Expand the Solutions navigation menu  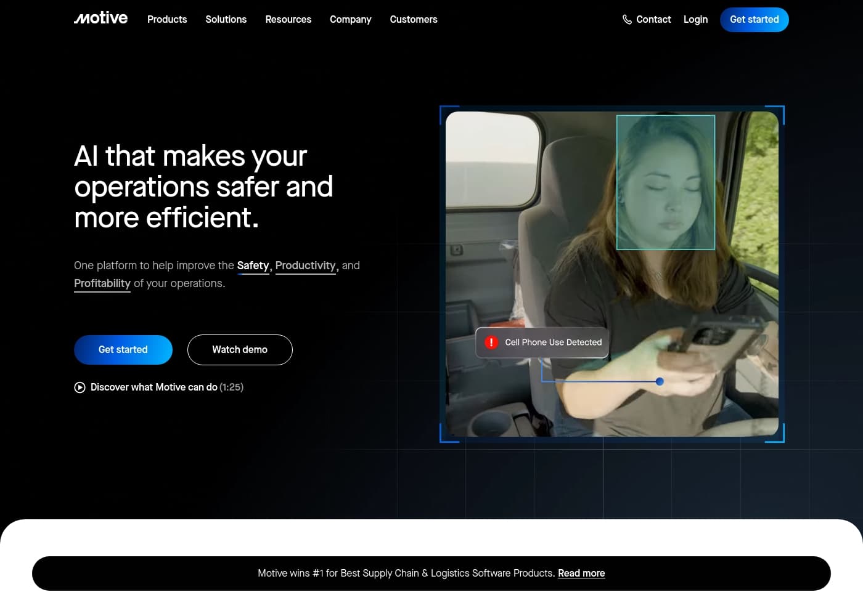coord(226,20)
